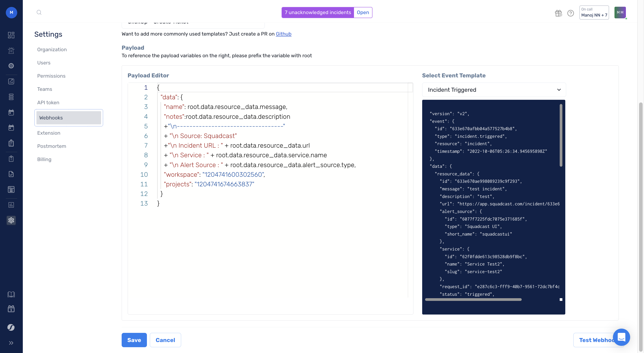Viewport: 644px width, 353px height.
Task: Follow the Github link
Action: pos(284,34)
